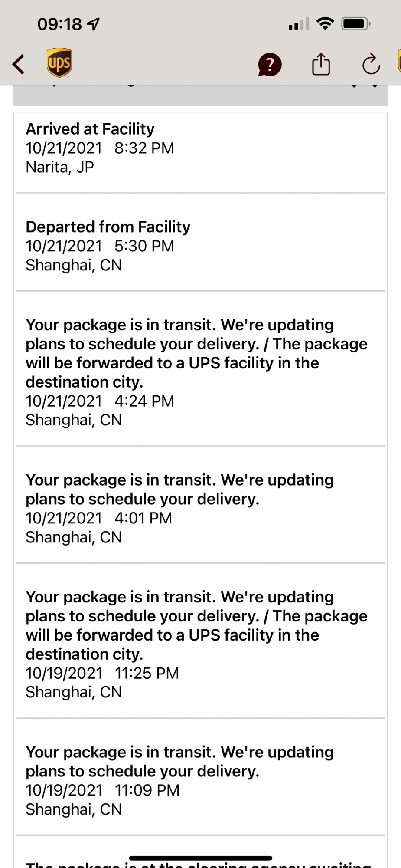Collapse the gray shipment progress header bar
The image size is (401, 868).
coord(200,95)
